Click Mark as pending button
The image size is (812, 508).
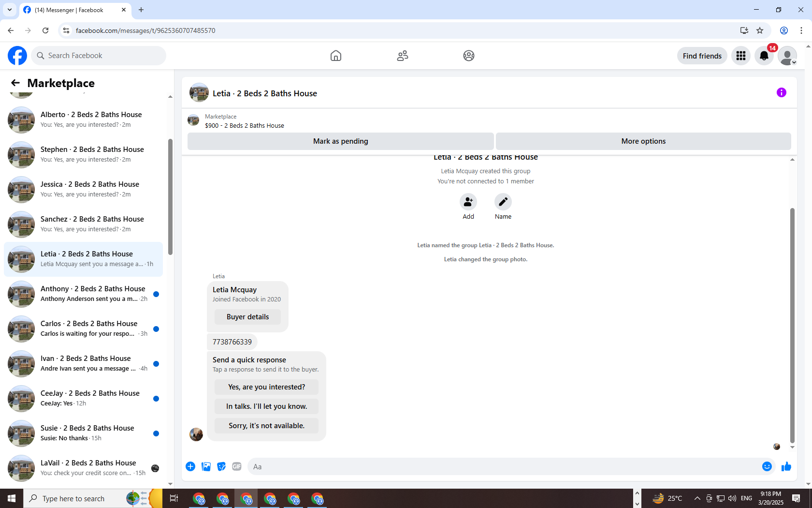tap(341, 141)
